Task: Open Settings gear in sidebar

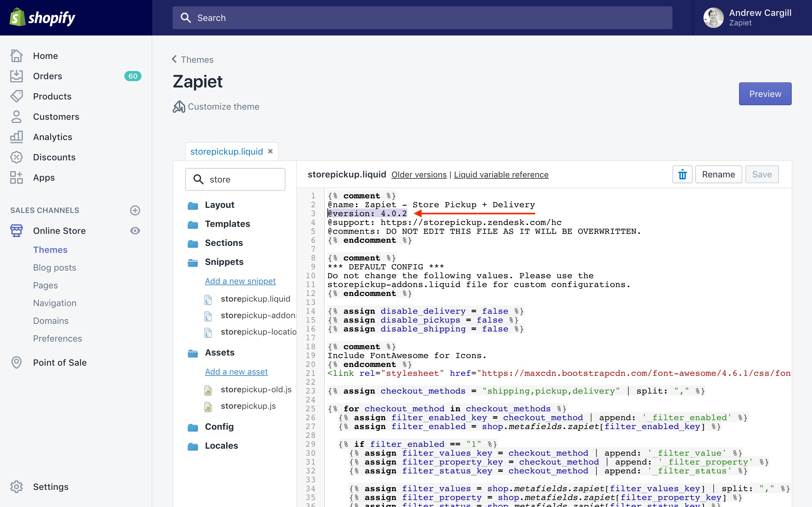Action: pos(16,486)
